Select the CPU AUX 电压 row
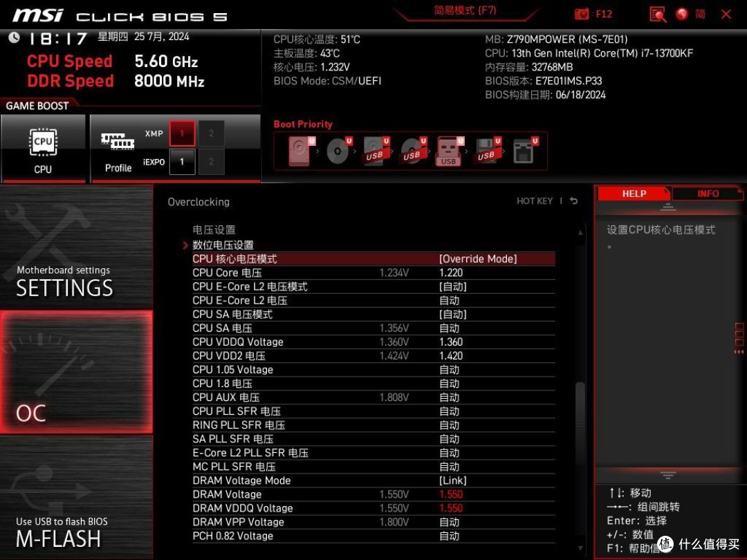The height and width of the screenshot is (560, 747). point(373,397)
